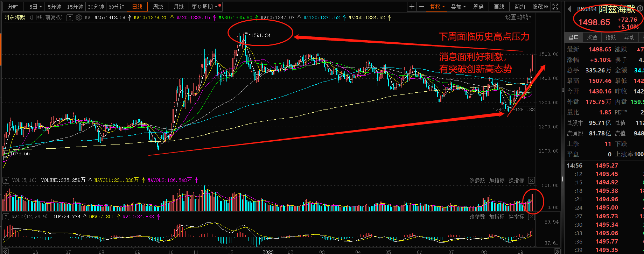Viewport: 644px width, 254px height.
Task: Click 14:56 trade row 1495.27
Action: pyautogui.click(x=607, y=165)
